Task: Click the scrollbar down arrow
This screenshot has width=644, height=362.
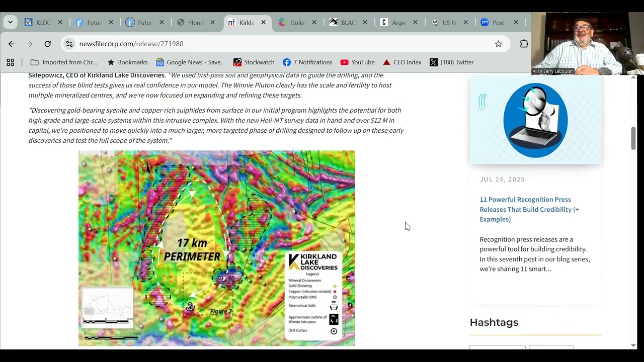Action: (x=633, y=345)
